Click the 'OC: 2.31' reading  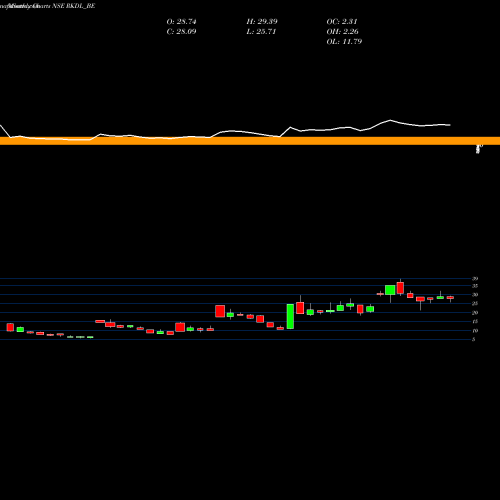342,22
